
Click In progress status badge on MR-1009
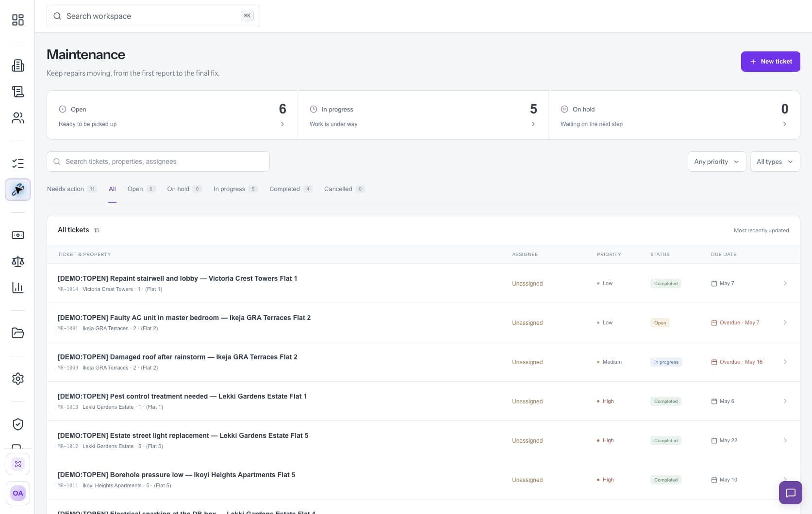coord(666,362)
